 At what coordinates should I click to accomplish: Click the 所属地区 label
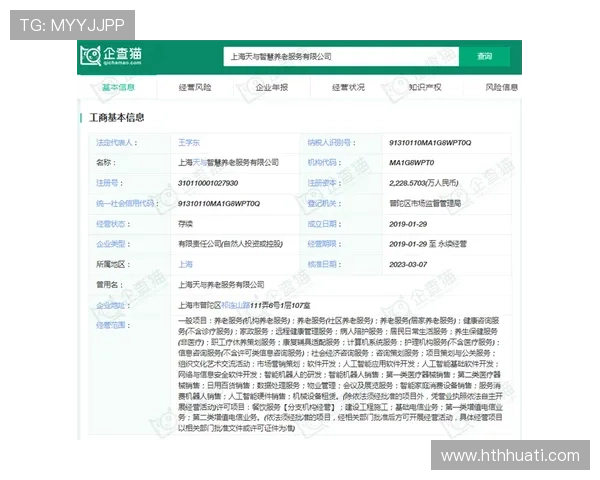pyautogui.click(x=113, y=264)
